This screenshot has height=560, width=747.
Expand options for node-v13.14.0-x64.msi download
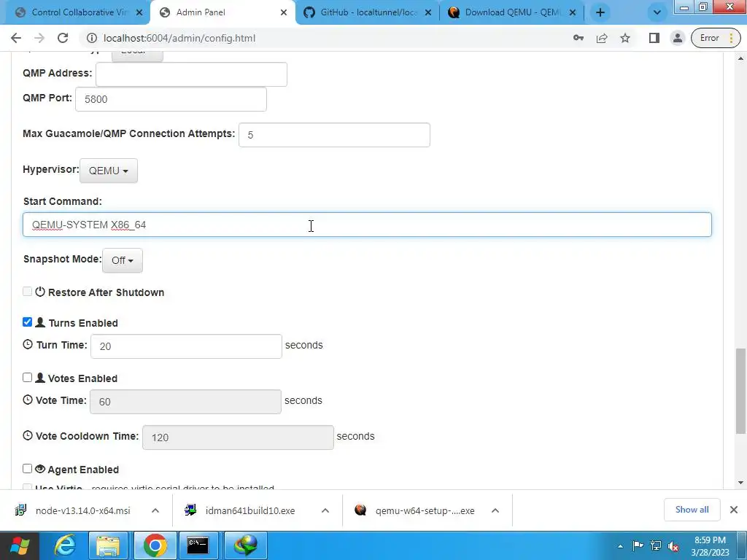(x=155, y=510)
